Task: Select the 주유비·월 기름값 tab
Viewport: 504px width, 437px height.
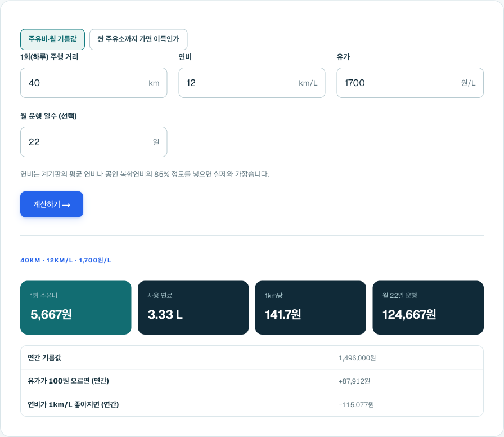Action: coord(52,39)
